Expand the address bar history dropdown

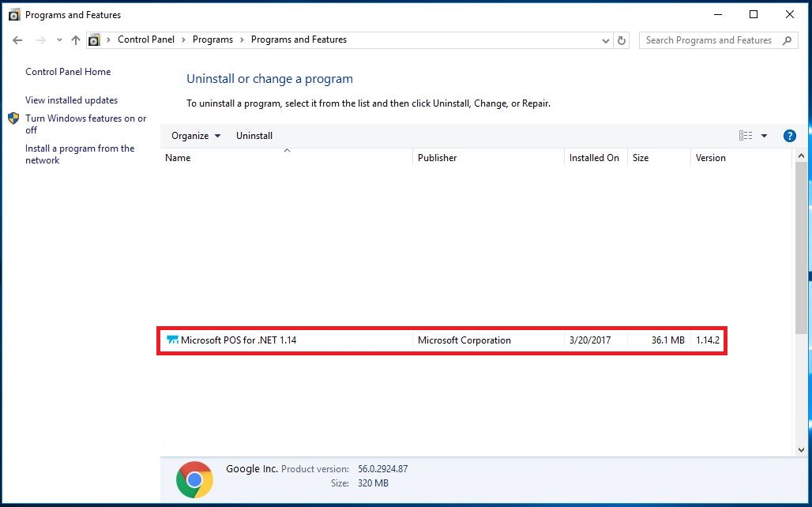pyautogui.click(x=606, y=40)
